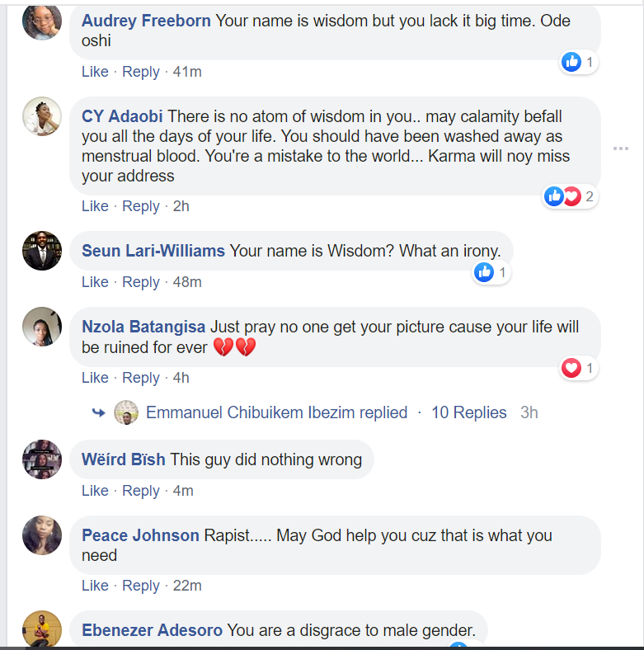Click Emmanuel Chibuikem Ibezim's small avatar
The height and width of the screenshot is (650, 644).
pyautogui.click(x=126, y=412)
